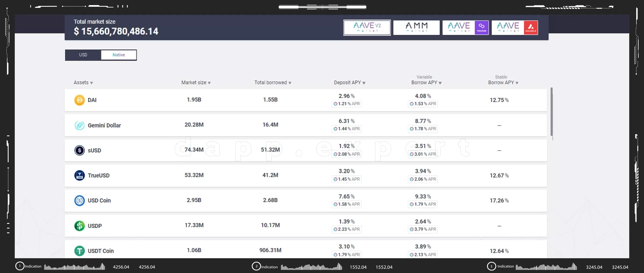Switch values to USD

click(x=83, y=55)
